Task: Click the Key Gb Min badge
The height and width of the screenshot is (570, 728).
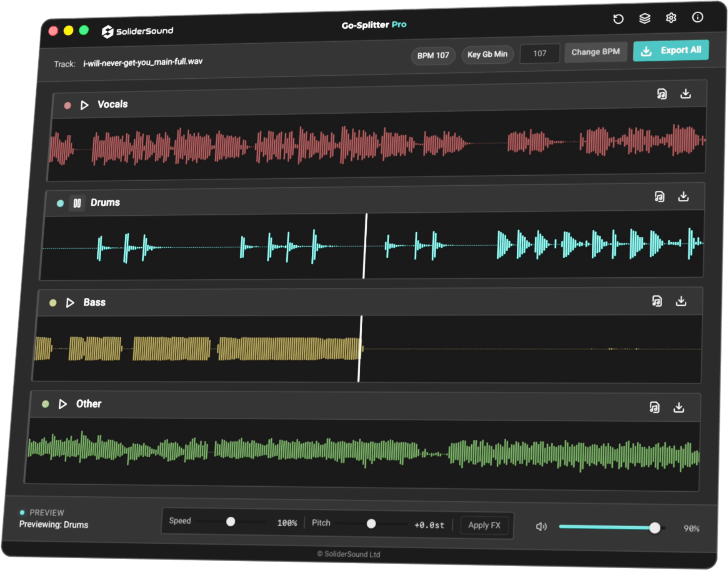Action: pyautogui.click(x=488, y=55)
